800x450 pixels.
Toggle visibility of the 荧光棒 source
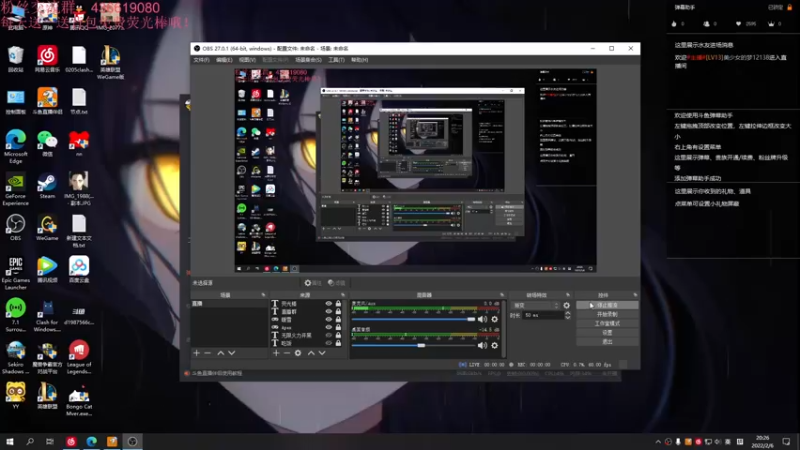tap(329, 304)
